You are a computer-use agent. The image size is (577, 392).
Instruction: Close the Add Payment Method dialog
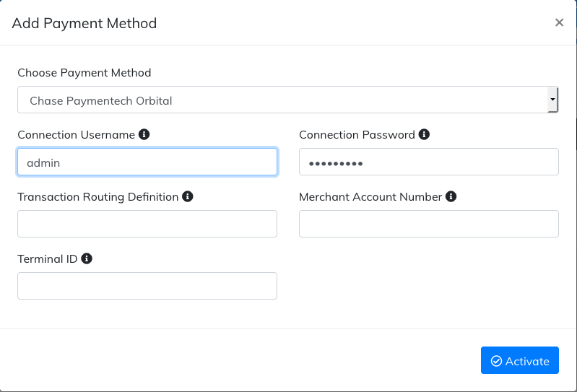coord(559,23)
